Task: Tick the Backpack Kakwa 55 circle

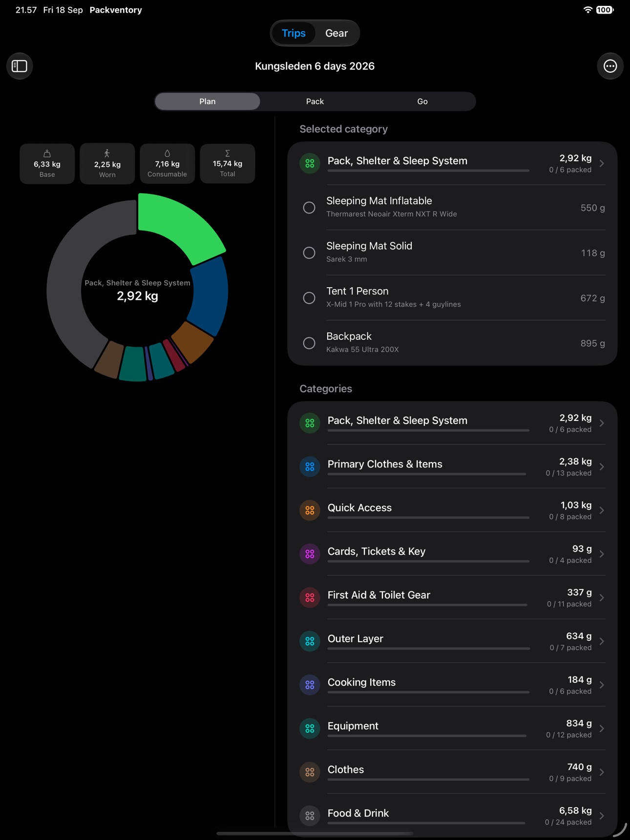Action: pyautogui.click(x=309, y=343)
